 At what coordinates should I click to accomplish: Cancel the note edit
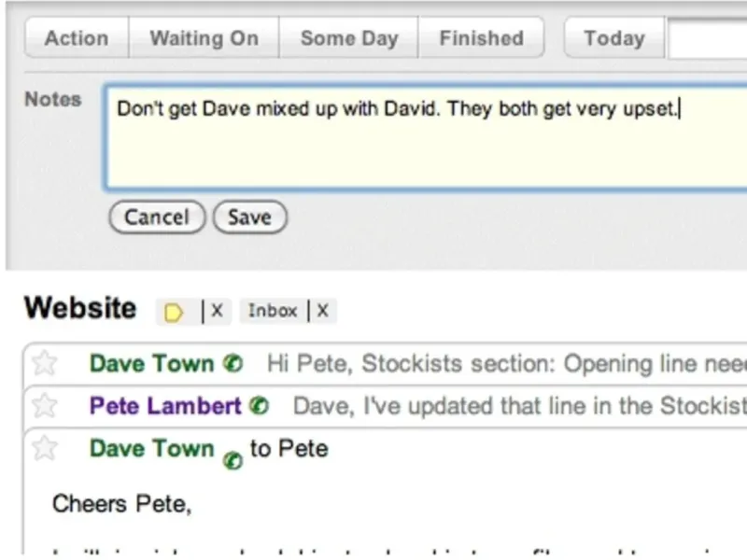click(157, 217)
